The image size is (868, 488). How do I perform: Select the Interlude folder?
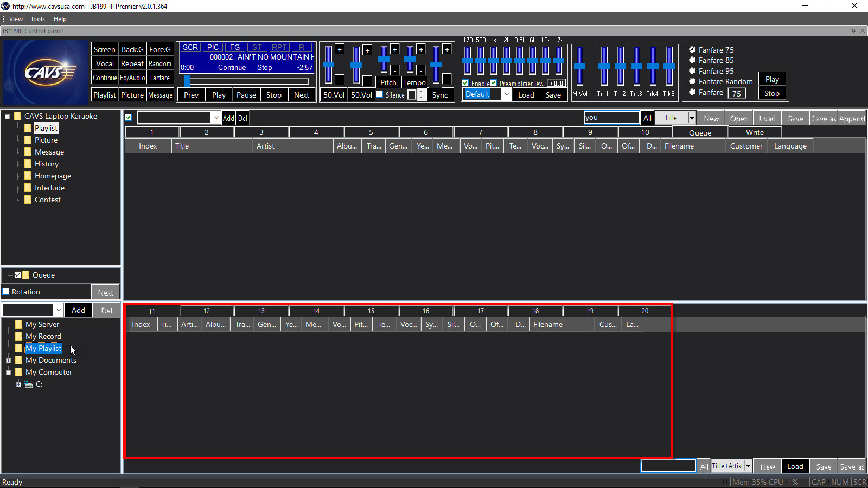49,188
